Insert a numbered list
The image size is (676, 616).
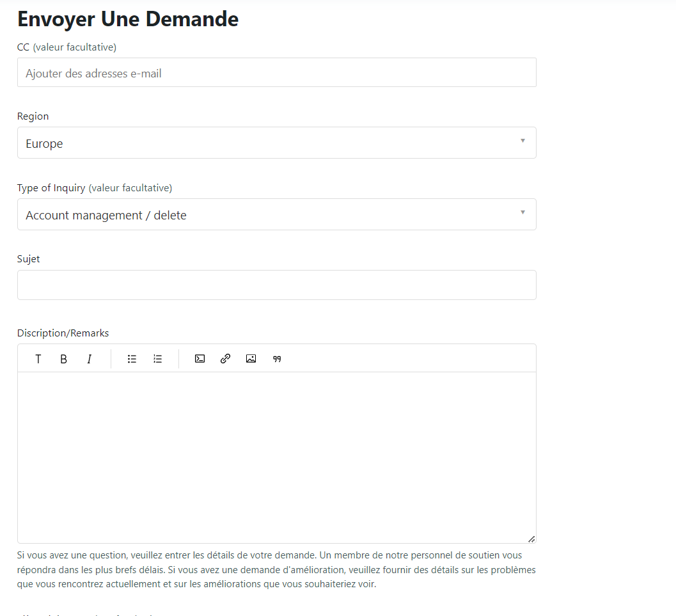pyautogui.click(x=157, y=359)
